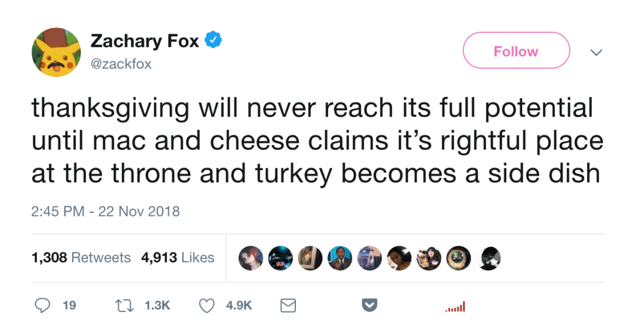Open the suit-and-tie liker avatar
Viewport: 644px width, 332px height.
pyautogui.click(x=340, y=258)
